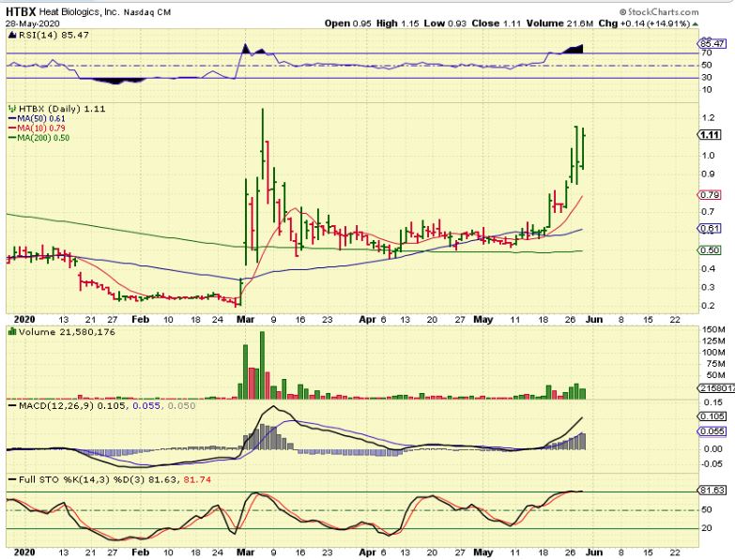Screen dimensions: 735x560
Task: Click the High 1.15 value
Action: pyautogui.click(x=398, y=23)
